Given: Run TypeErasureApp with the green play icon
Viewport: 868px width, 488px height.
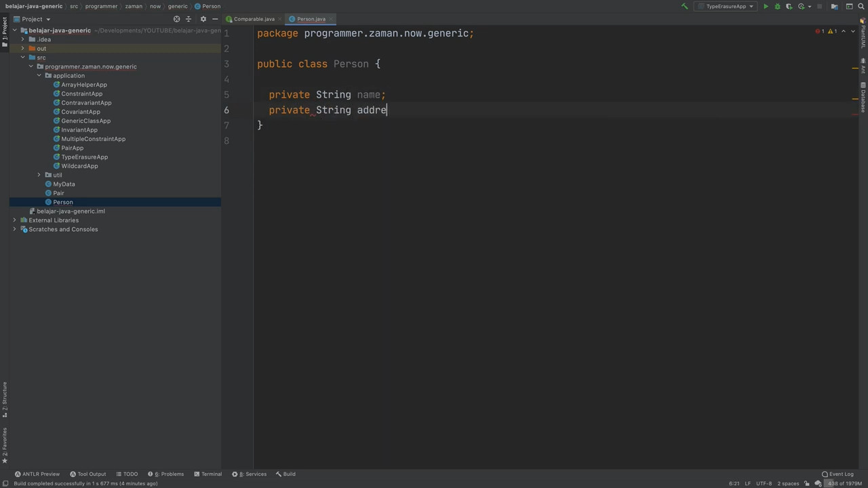Looking at the screenshot, I should [766, 6].
